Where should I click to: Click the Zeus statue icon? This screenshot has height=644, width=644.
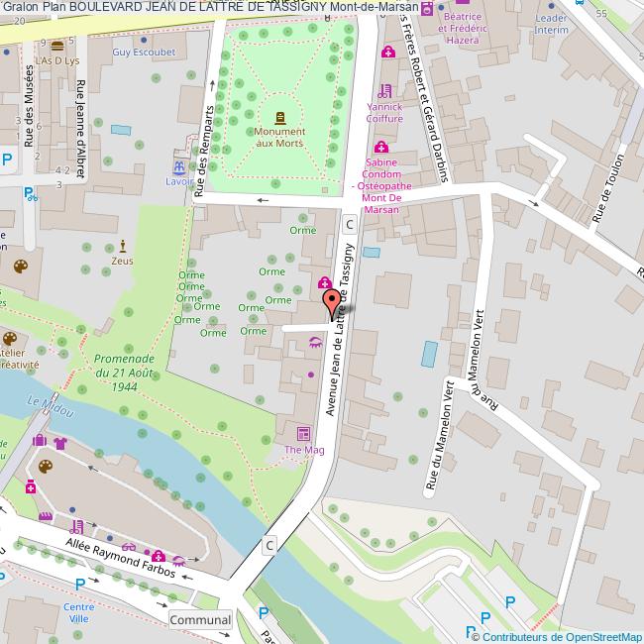[123, 246]
